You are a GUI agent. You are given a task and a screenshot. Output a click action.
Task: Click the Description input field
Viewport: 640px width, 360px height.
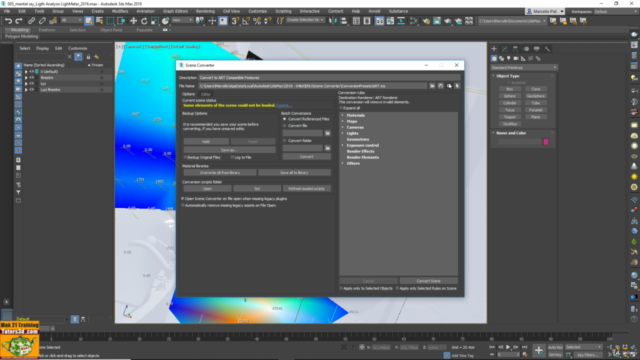[x=329, y=78]
